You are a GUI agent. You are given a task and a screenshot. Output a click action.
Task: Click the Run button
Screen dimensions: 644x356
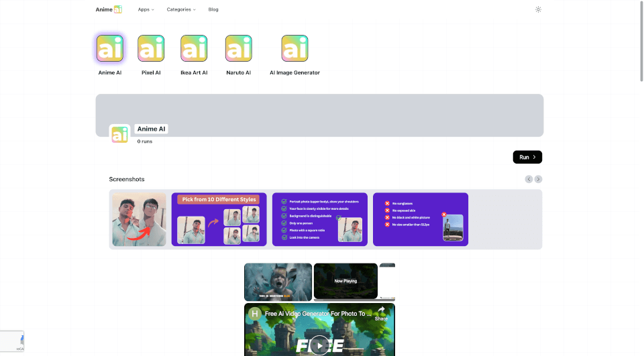pyautogui.click(x=527, y=157)
